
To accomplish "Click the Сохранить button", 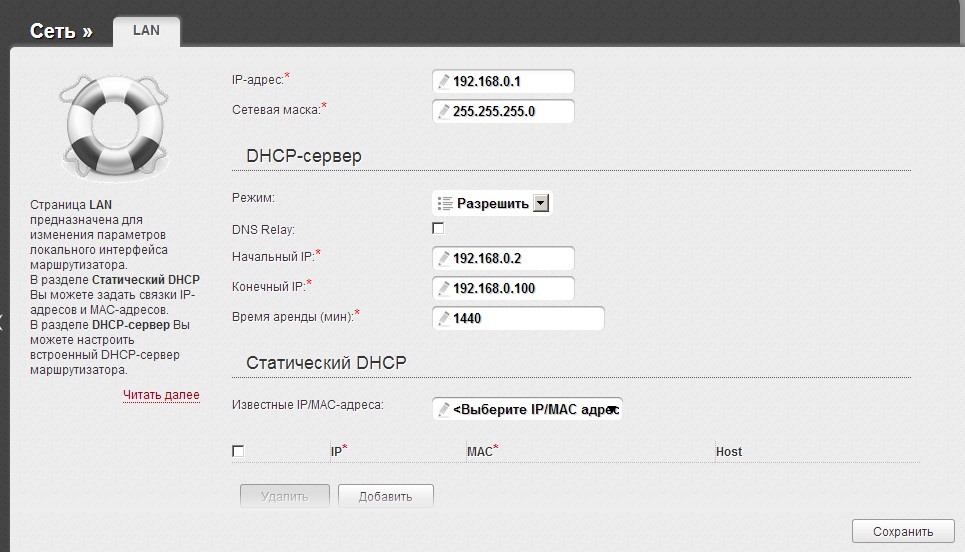I will (x=903, y=531).
